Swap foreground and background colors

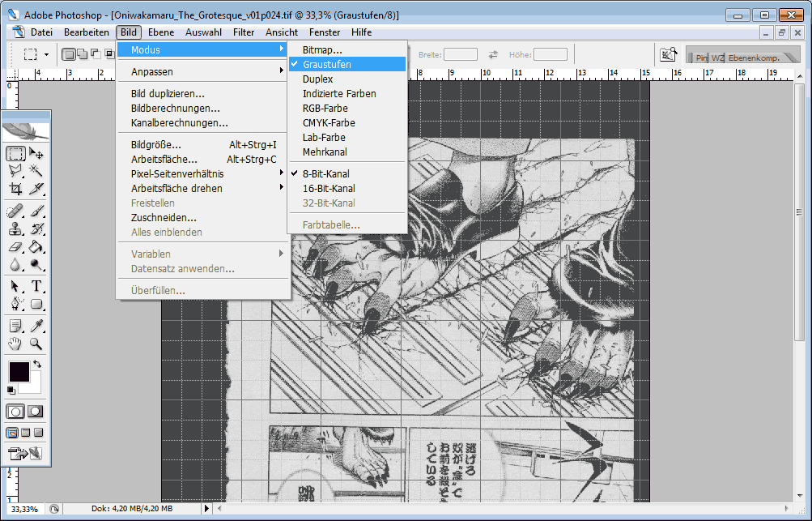tap(37, 364)
